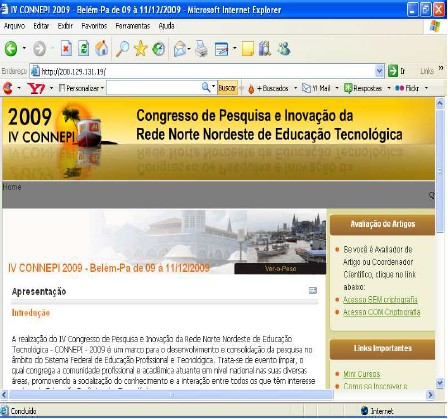This screenshot has height=419, width=448.
Task: Click the horizontal scrollbar thumb
Action: (x=171, y=395)
